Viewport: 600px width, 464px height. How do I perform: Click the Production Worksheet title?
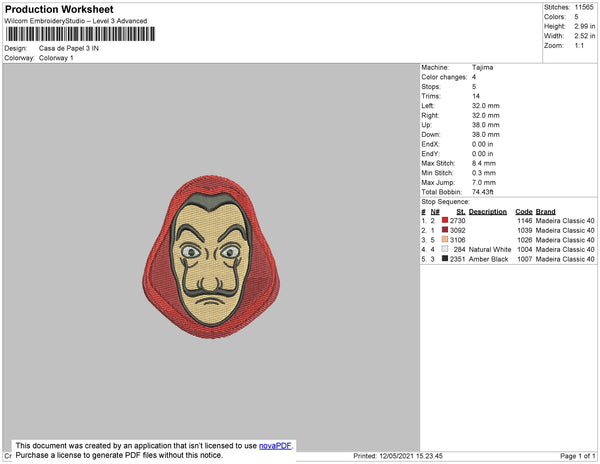tap(59, 9)
